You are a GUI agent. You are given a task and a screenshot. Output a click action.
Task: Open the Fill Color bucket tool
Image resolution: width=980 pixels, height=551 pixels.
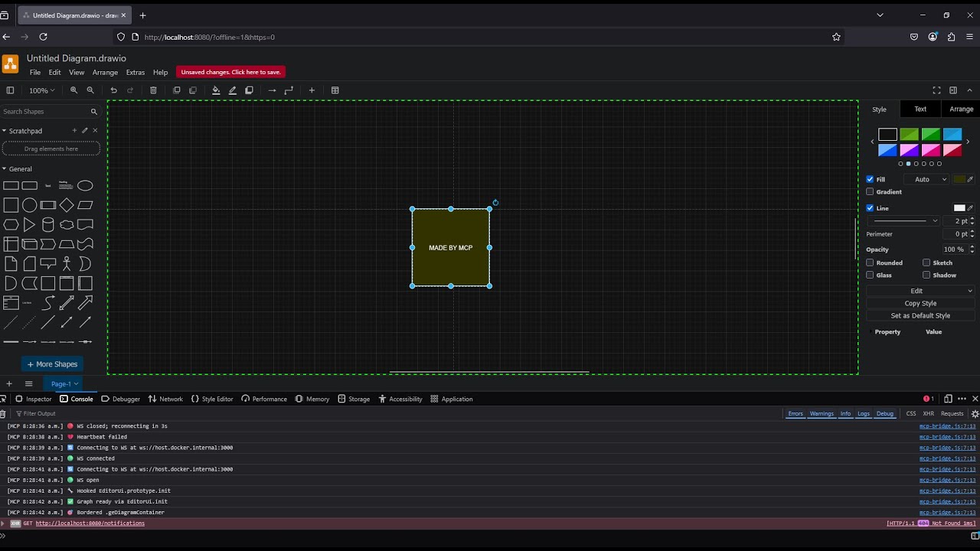tap(216, 90)
